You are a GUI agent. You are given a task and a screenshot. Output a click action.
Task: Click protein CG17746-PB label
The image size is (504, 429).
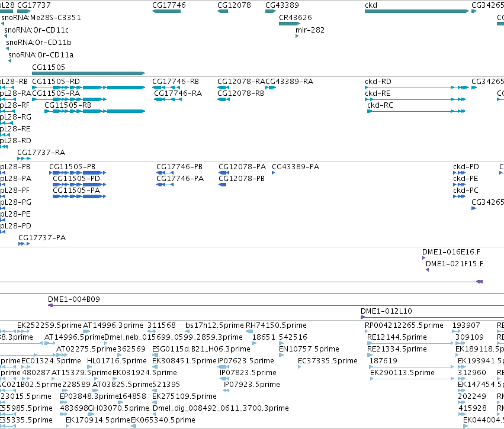(179, 167)
